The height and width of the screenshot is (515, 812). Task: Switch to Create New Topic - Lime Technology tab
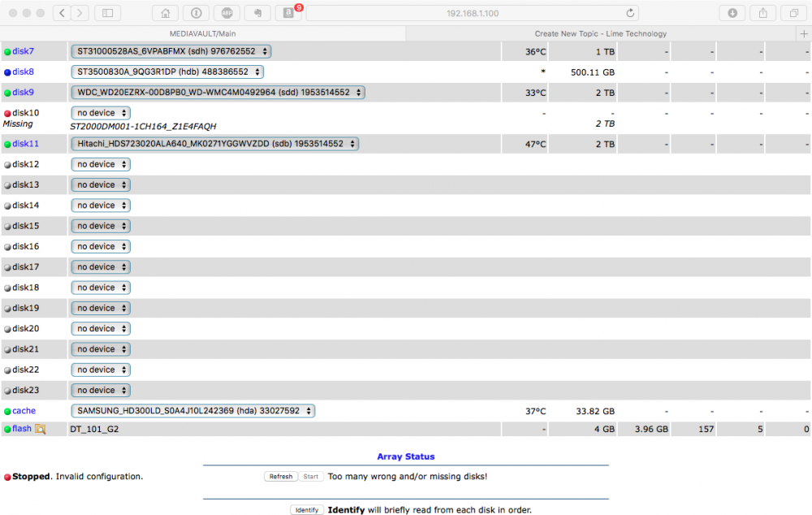601,33
